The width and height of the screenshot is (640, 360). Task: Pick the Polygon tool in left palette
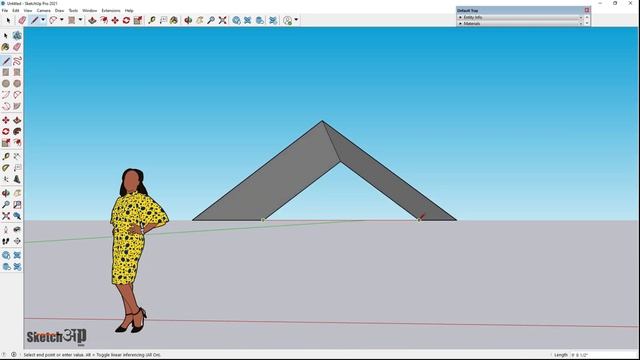(17, 83)
